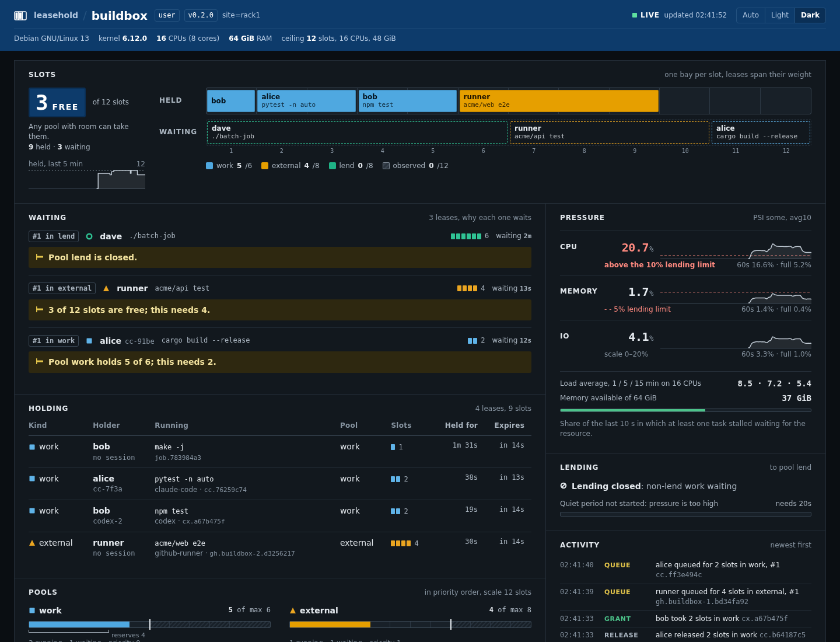Viewport: 840px width, 642px height.
Task: Click the green LIVE status indicator square
Action: pyautogui.click(x=635, y=15)
